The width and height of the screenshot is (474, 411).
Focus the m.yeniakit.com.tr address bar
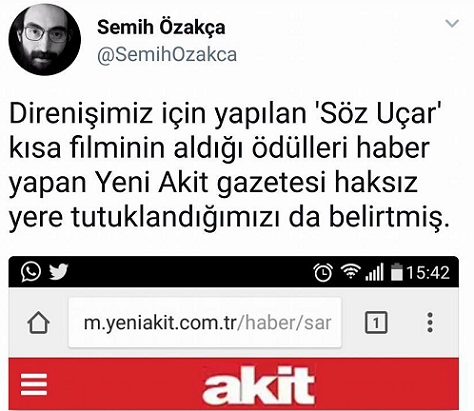(205, 322)
